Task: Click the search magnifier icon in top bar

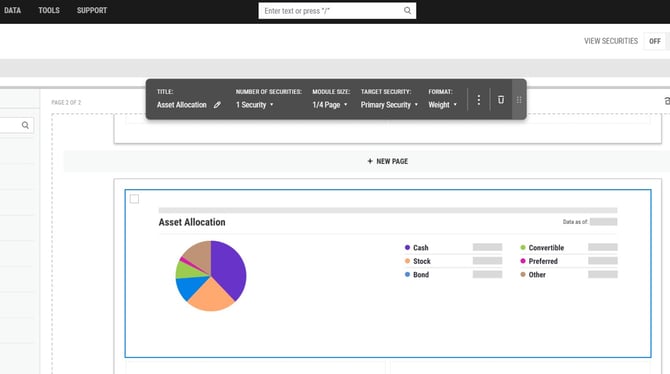Action: (x=407, y=11)
